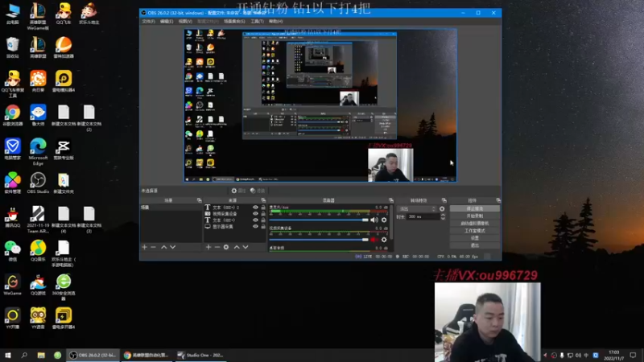Move scene up in scenes list
The image size is (644, 362).
coord(164,247)
